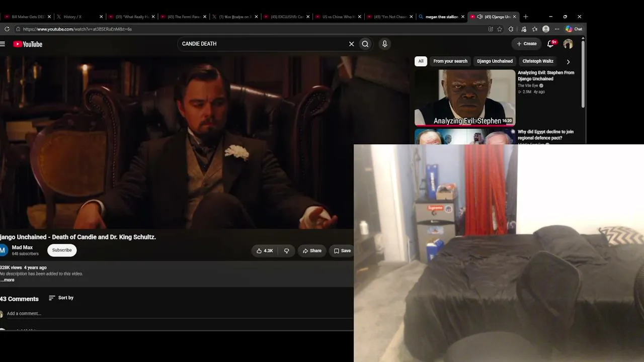Open 'Why did Egypt decline' video title
Image resolution: width=644 pixels, height=362 pixels.
545,135
